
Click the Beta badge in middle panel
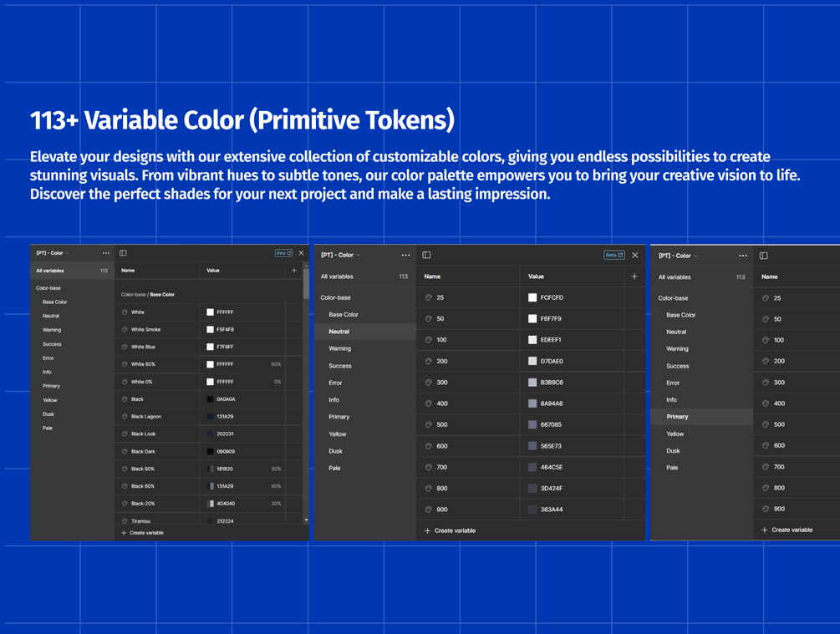coord(614,255)
